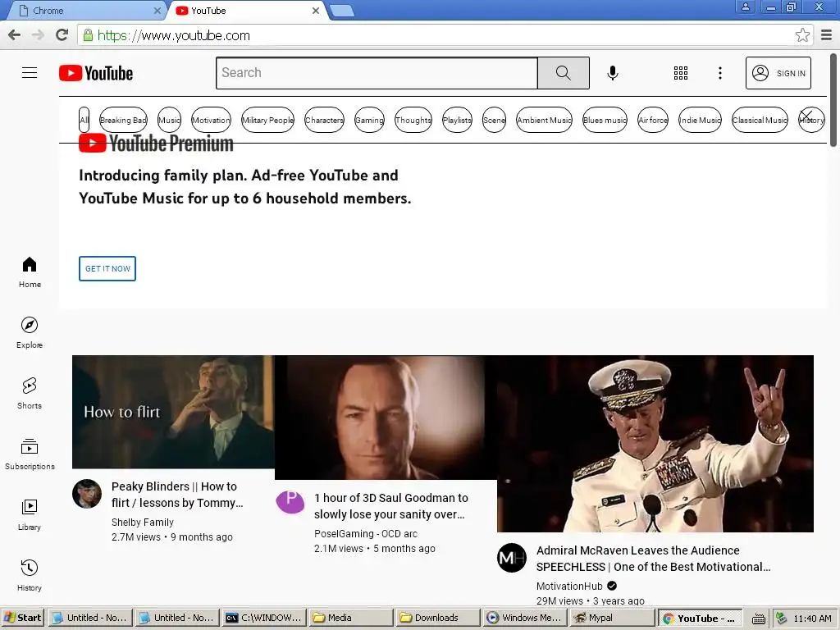
Task: Click the page vertical scrollbar thumb
Action: click(833, 99)
